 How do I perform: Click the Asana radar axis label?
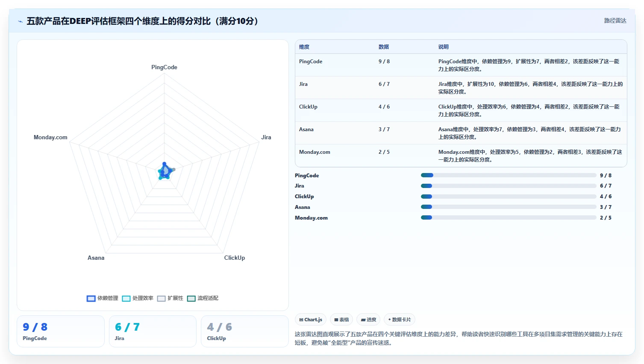[x=96, y=258]
